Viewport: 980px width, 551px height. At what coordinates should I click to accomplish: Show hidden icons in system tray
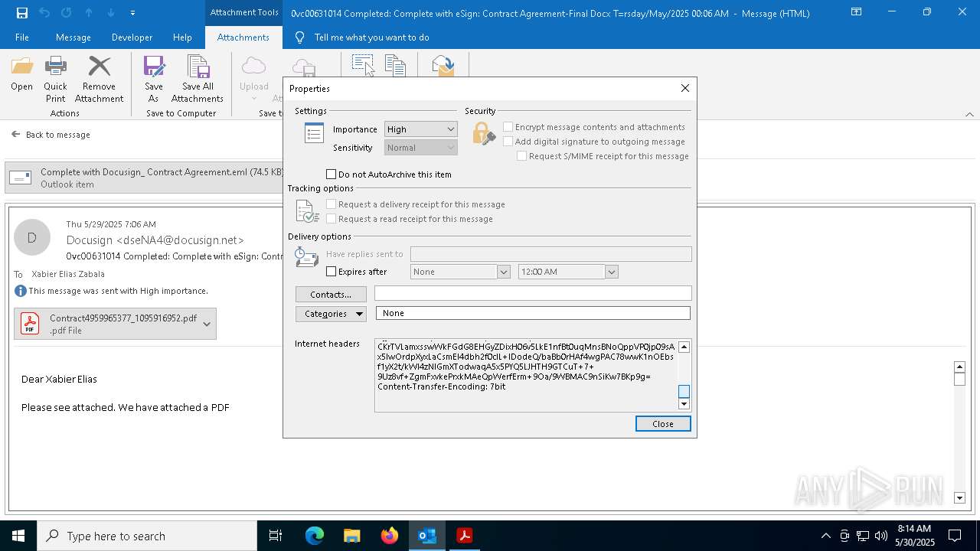[x=825, y=536]
